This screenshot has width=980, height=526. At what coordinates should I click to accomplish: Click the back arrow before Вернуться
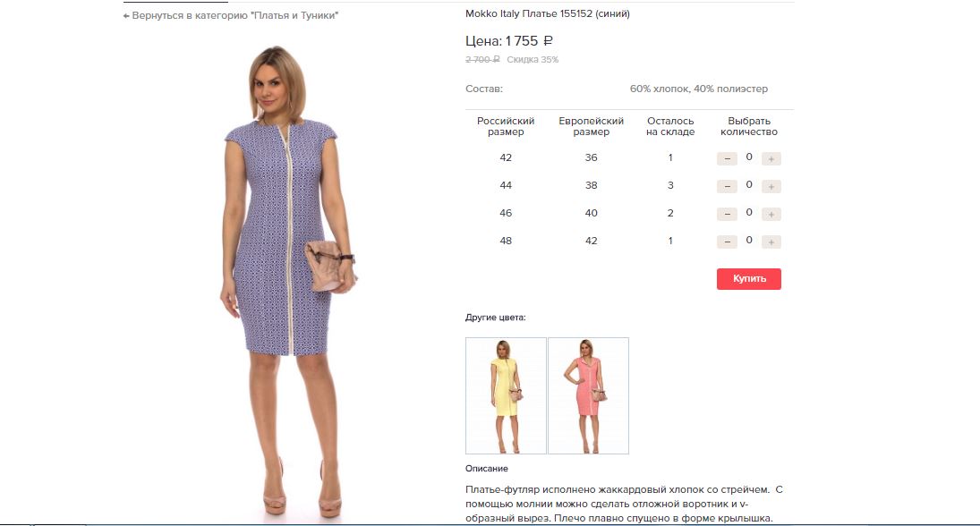click(126, 15)
